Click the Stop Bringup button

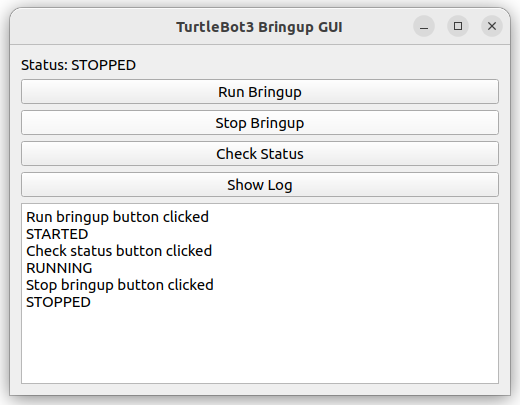260,123
